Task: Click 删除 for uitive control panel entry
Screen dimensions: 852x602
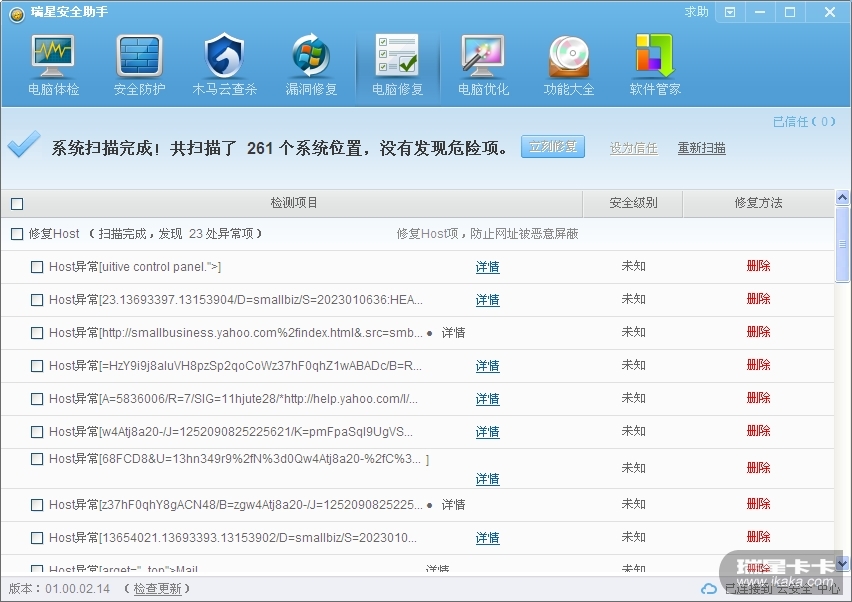Action: coord(759,266)
